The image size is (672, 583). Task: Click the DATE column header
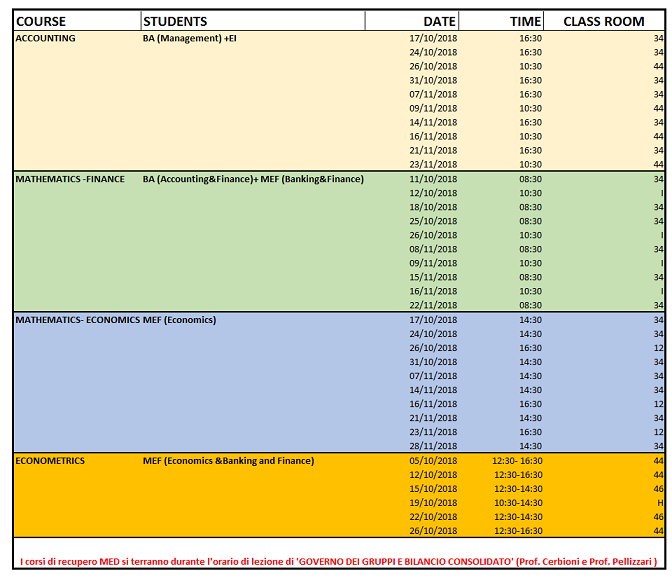pos(439,21)
